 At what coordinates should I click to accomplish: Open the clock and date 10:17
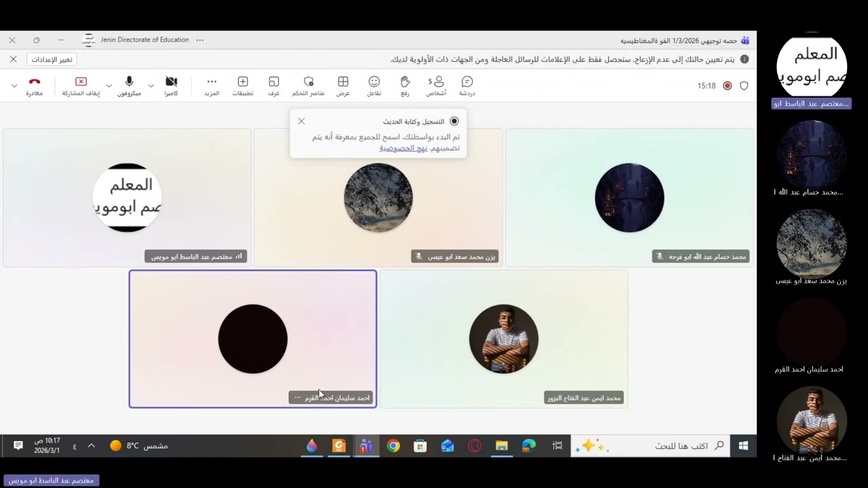pos(47,445)
